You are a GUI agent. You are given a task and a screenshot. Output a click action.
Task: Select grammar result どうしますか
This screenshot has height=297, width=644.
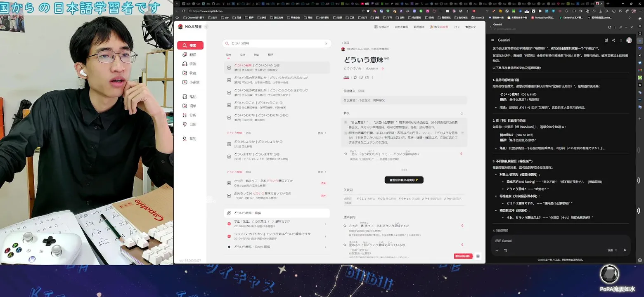[277, 156]
